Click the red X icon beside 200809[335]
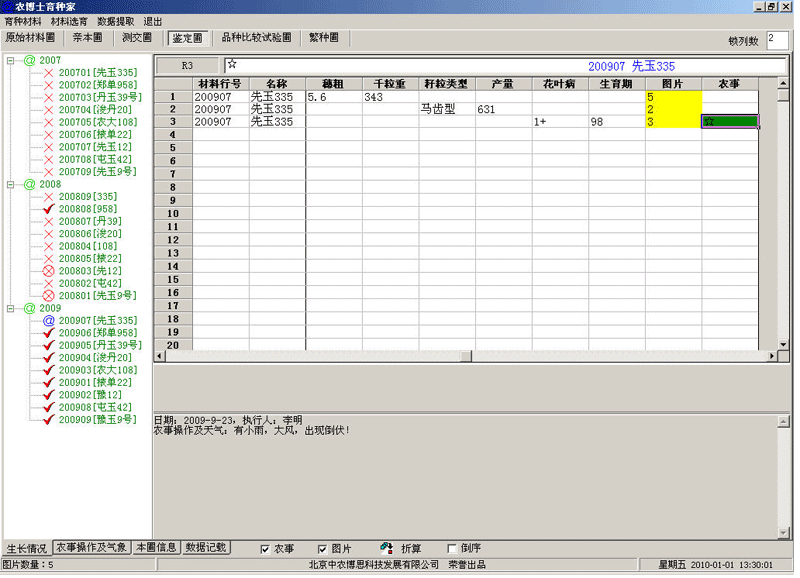The image size is (800, 578). pos(48,197)
